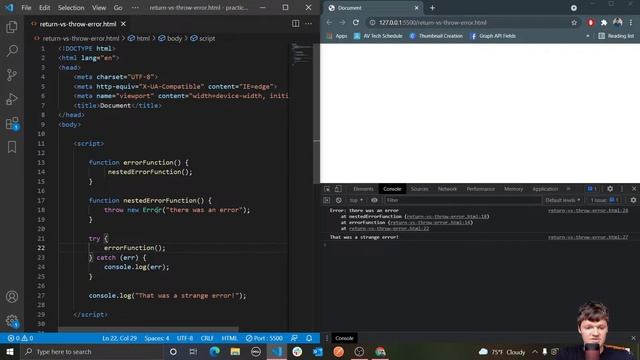Screen dimensions: 640x360
Task: Open the Default levels dropdown
Action: coord(562,200)
